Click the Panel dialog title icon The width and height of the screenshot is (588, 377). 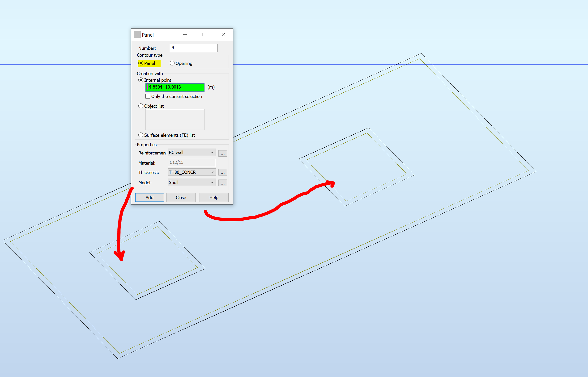tap(137, 34)
